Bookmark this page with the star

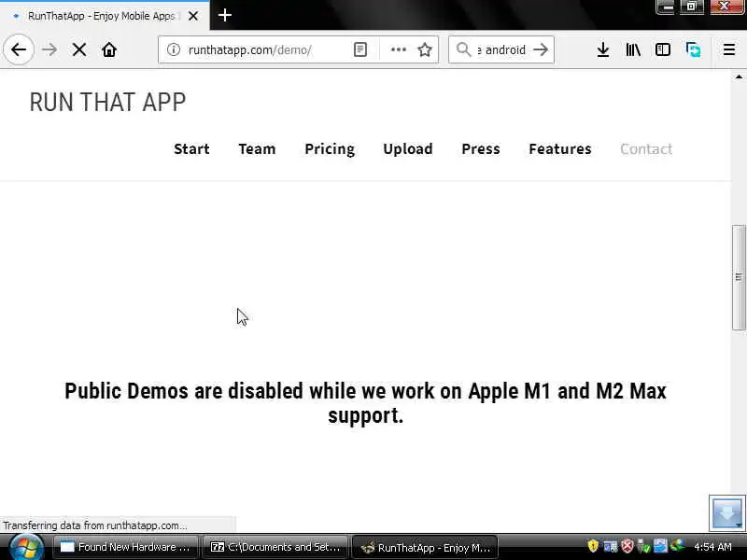[425, 49]
